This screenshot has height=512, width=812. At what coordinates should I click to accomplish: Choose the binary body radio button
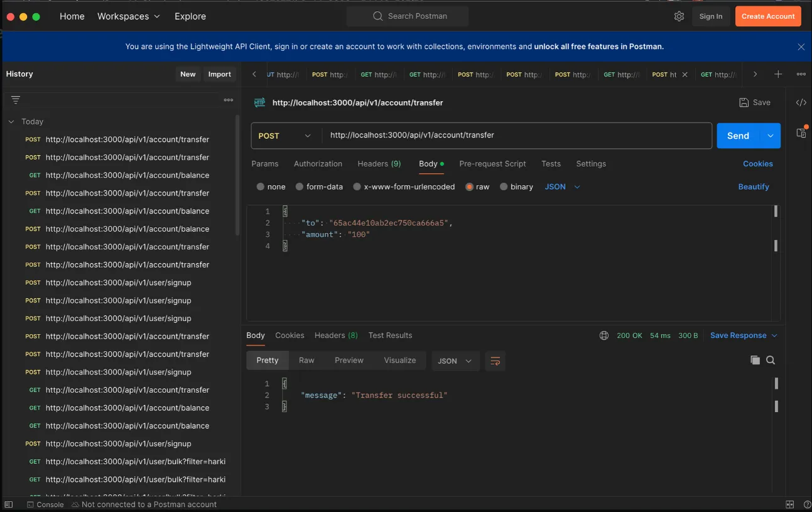click(x=504, y=187)
